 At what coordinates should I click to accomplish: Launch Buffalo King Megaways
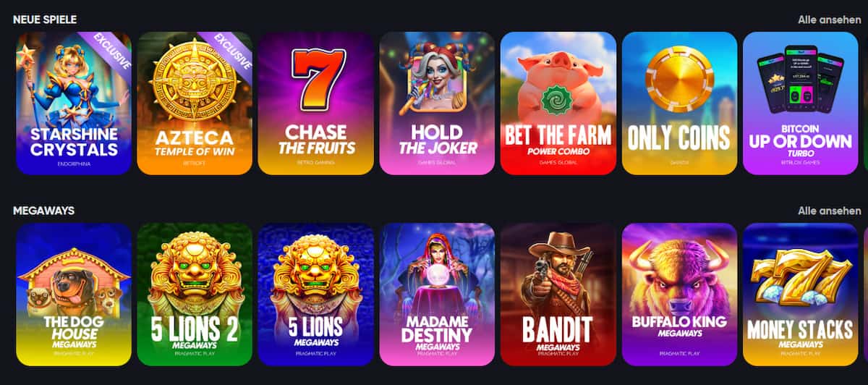(x=679, y=295)
